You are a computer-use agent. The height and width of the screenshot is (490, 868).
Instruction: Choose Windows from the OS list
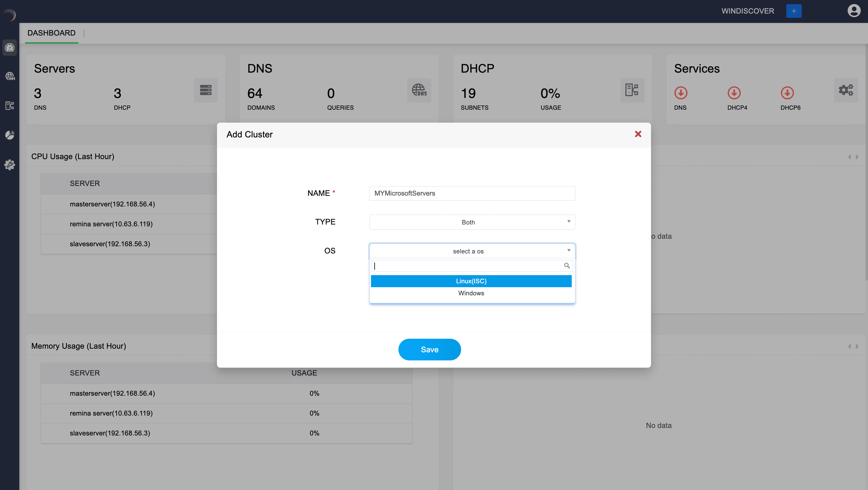471,293
